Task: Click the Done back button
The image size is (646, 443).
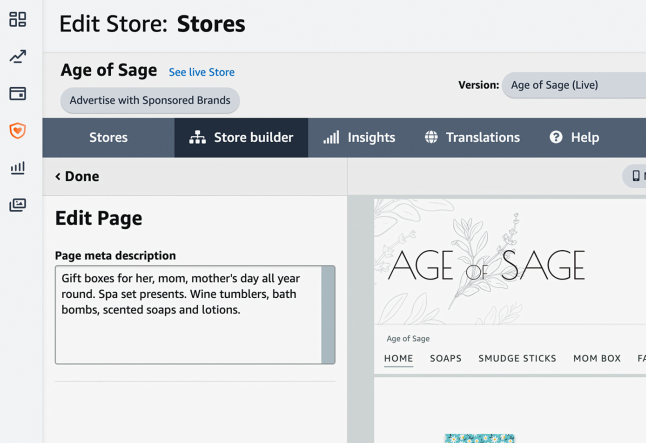Action: click(x=77, y=176)
